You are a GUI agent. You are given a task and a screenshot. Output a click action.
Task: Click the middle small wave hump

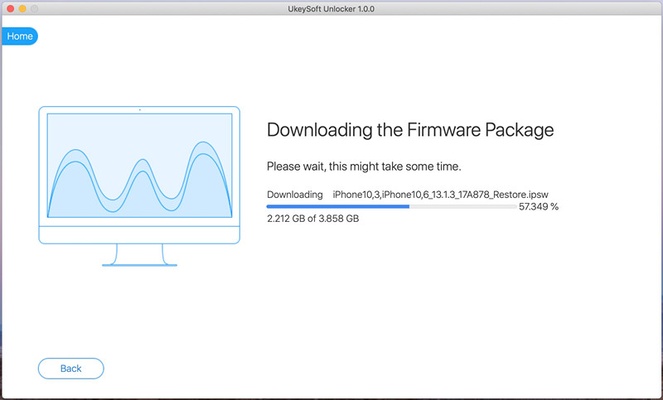(139, 175)
